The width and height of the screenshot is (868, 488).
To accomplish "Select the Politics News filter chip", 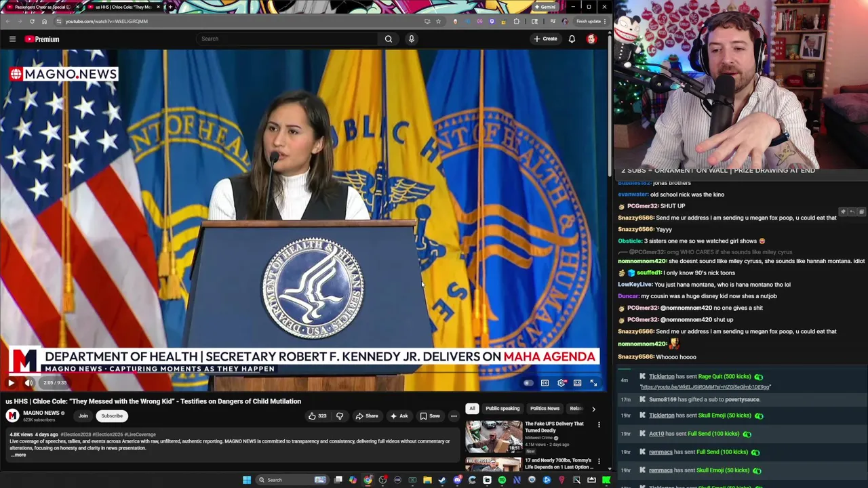I will [x=545, y=409].
